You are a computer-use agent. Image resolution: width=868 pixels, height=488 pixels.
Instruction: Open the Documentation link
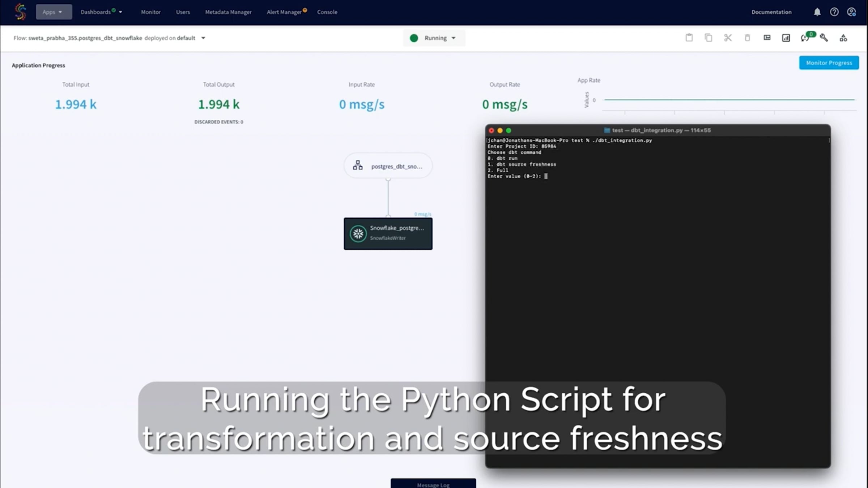click(x=771, y=12)
